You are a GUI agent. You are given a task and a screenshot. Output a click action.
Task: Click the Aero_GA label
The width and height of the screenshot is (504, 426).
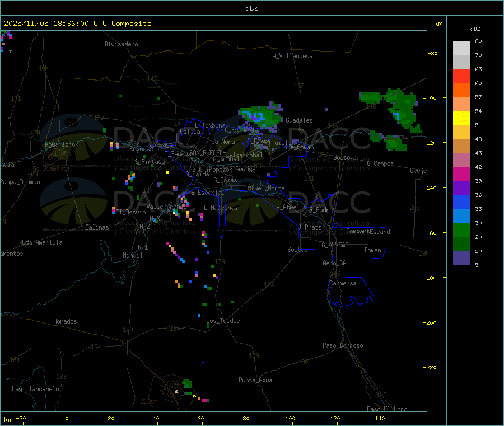click(x=335, y=263)
